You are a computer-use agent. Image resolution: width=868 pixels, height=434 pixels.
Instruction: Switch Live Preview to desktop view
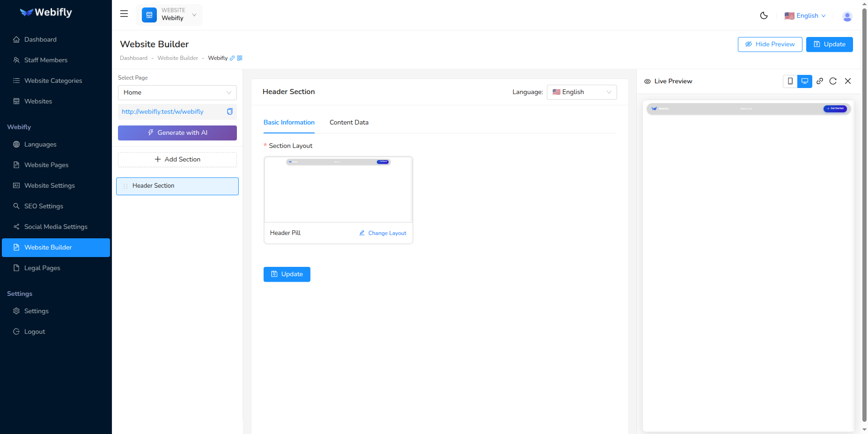pos(805,81)
